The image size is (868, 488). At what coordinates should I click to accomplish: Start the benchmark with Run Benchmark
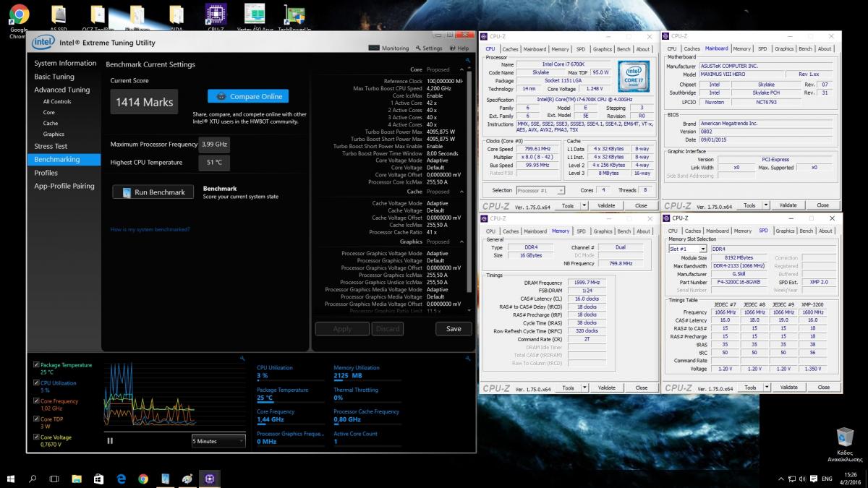pyautogui.click(x=153, y=192)
